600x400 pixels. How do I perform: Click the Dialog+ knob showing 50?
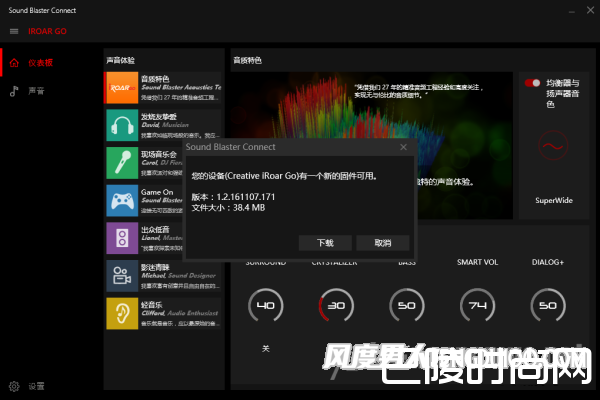548,305
